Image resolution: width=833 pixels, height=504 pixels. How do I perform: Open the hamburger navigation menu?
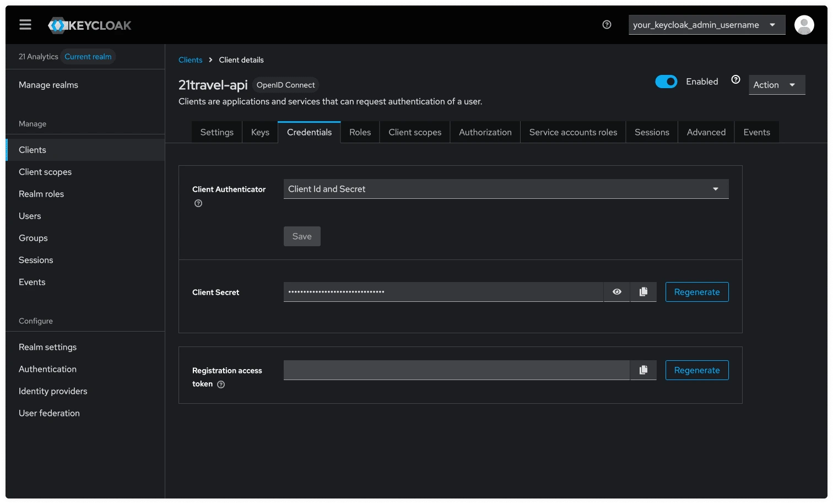point(25,25)
